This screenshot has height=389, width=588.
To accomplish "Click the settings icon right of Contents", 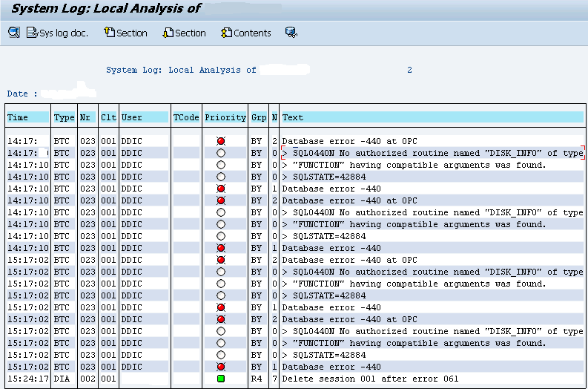I will coord(291,33).
